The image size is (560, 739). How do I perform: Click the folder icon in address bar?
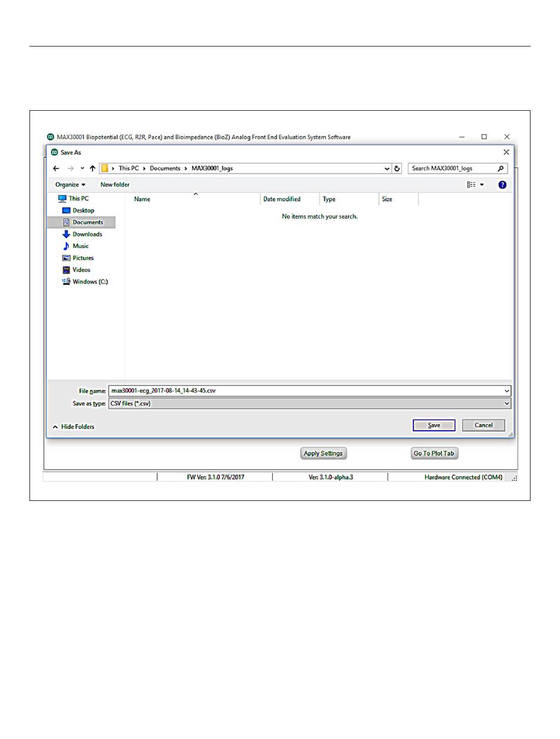[x=104, y=169]
